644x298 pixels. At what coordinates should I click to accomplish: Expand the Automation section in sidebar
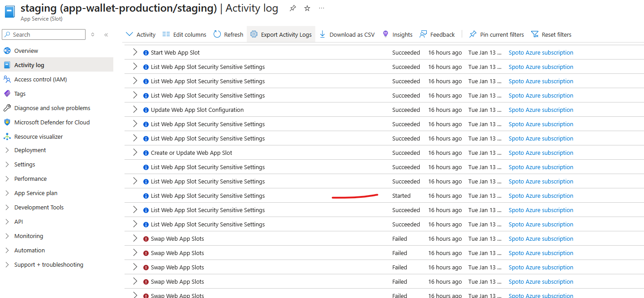(x=7, y=250)
